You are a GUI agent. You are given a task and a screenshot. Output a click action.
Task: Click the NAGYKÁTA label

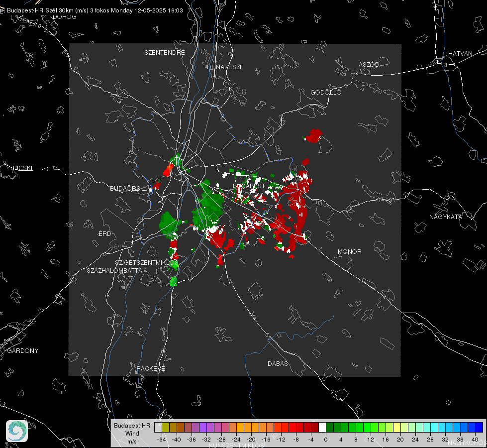[446, 217]
